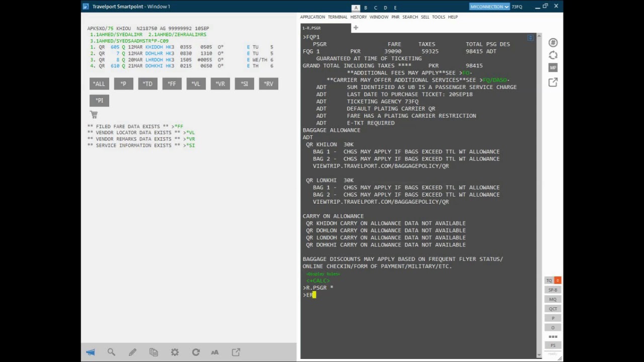644x362 pixels.
Task: Click the pencil edit icon
Action: point(132,352)
